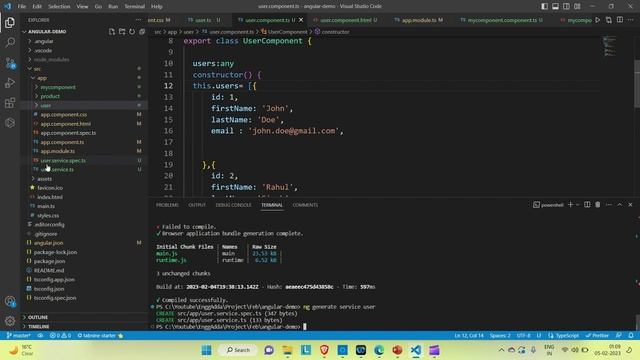Viewport: 640px width, 360px height.
Task: Click Ln 12, Col 14 cursor position
Action: [x=469, y=336]
